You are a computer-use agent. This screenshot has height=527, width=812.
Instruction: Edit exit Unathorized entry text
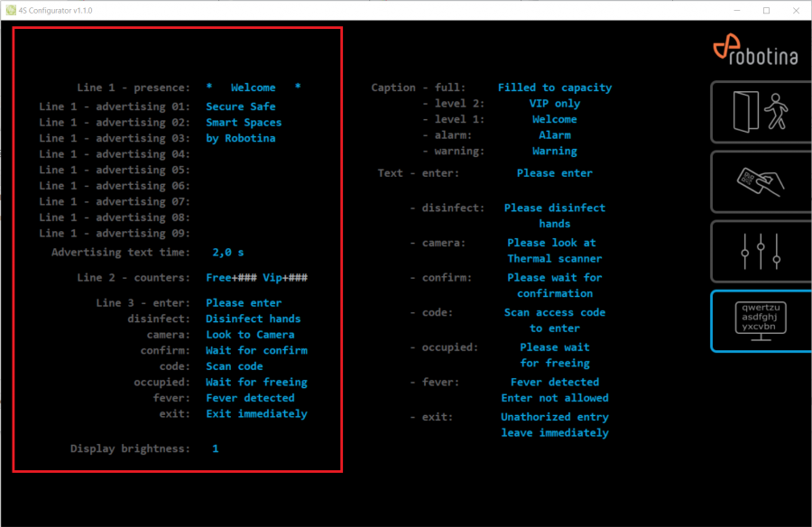(x=554, y=425)
